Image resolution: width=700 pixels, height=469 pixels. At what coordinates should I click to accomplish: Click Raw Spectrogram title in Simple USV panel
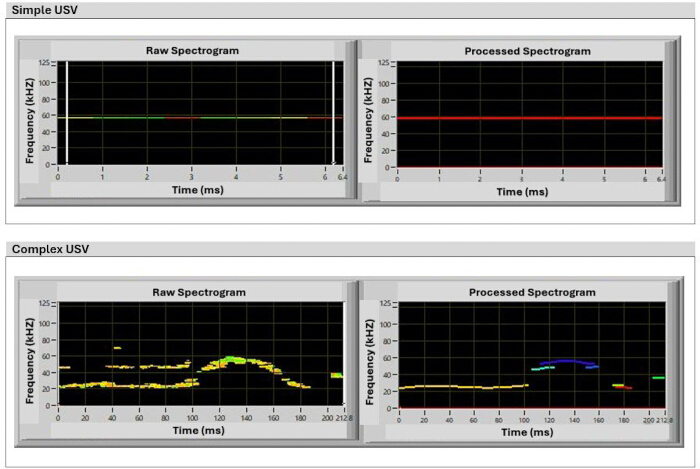point(192,50)
